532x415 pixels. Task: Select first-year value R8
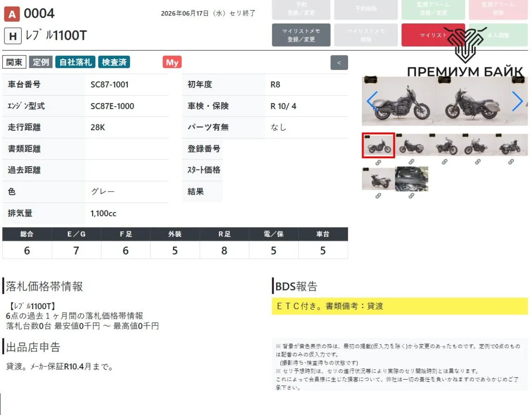point(275,85)
